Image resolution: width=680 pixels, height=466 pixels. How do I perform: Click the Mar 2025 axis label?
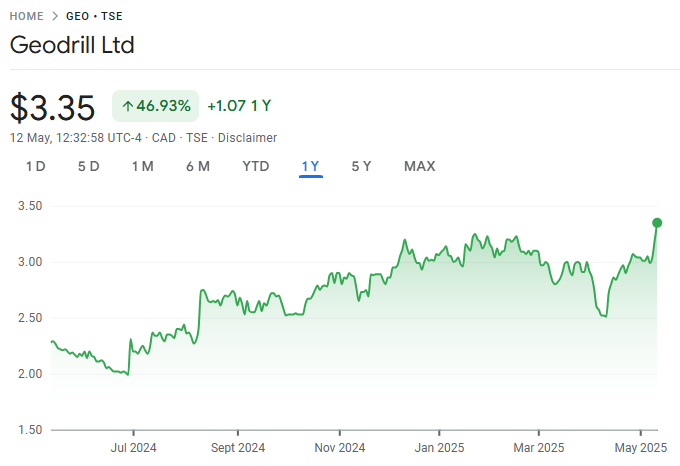(539, 448)
